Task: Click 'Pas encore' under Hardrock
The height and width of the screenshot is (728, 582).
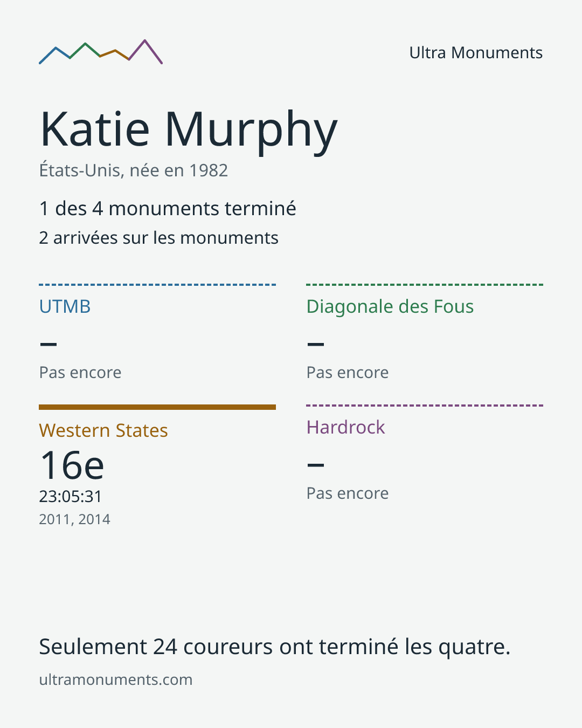Action: (348, 493)
